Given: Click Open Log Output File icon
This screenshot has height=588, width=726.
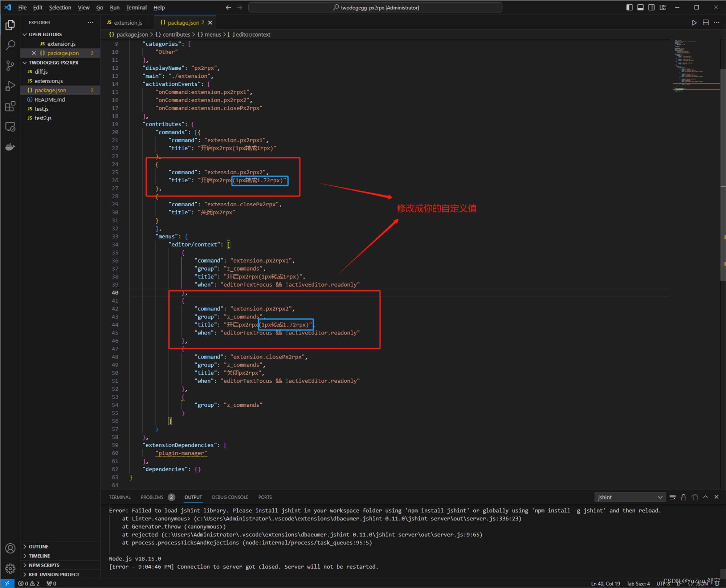Looking at the screenshot, I should coord(695,497).
